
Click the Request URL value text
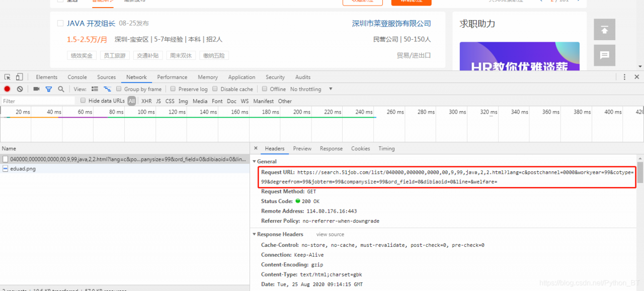[x=447, y=177]
